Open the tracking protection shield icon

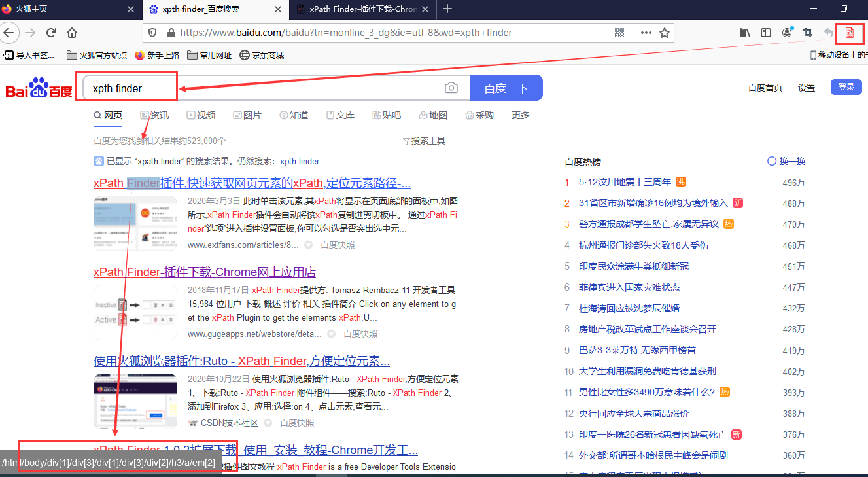[152, 33]
